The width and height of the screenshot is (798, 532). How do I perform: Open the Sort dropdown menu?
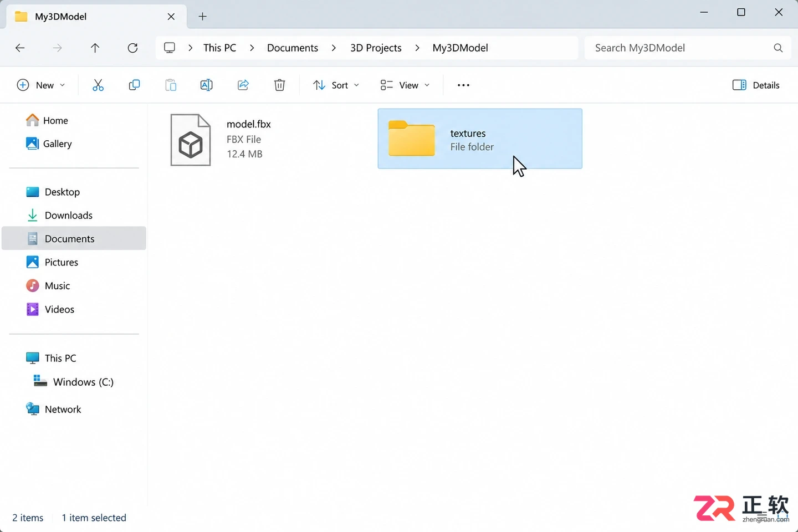click(336, 85)
